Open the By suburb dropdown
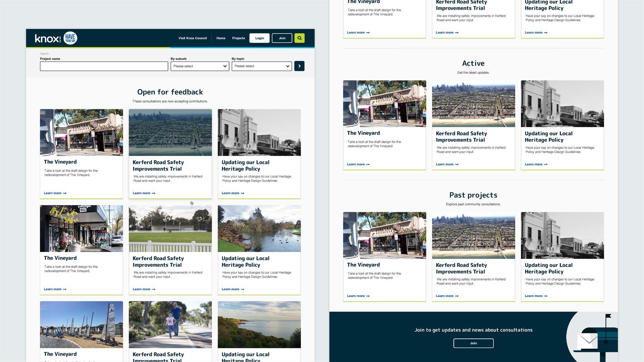This screenshot has height=362, width=644. point(200,66)
